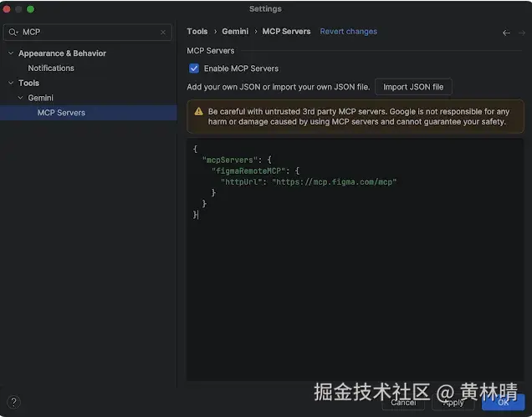532x417 pixels.
Task: Click the MCP search input field
Action: (88, 33)
